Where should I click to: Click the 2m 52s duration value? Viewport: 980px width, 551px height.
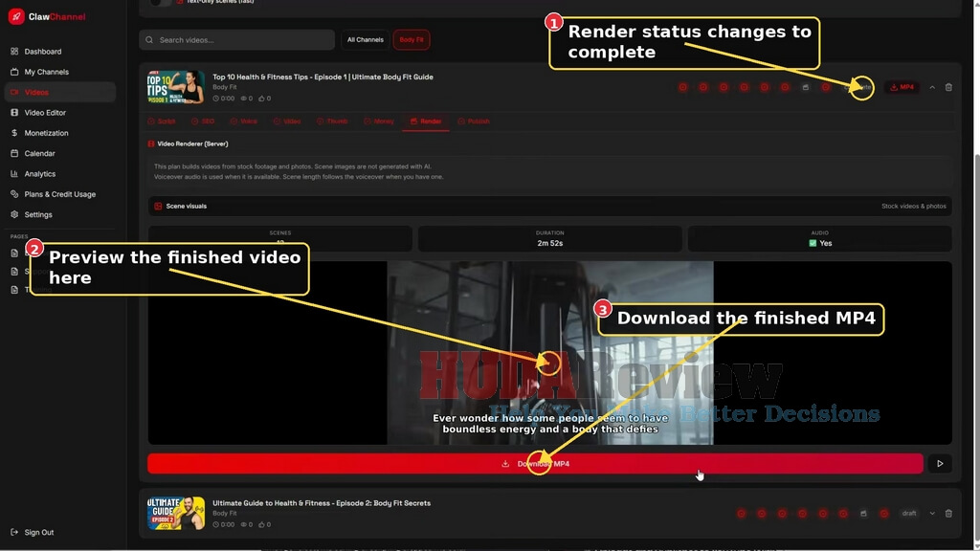550,244
